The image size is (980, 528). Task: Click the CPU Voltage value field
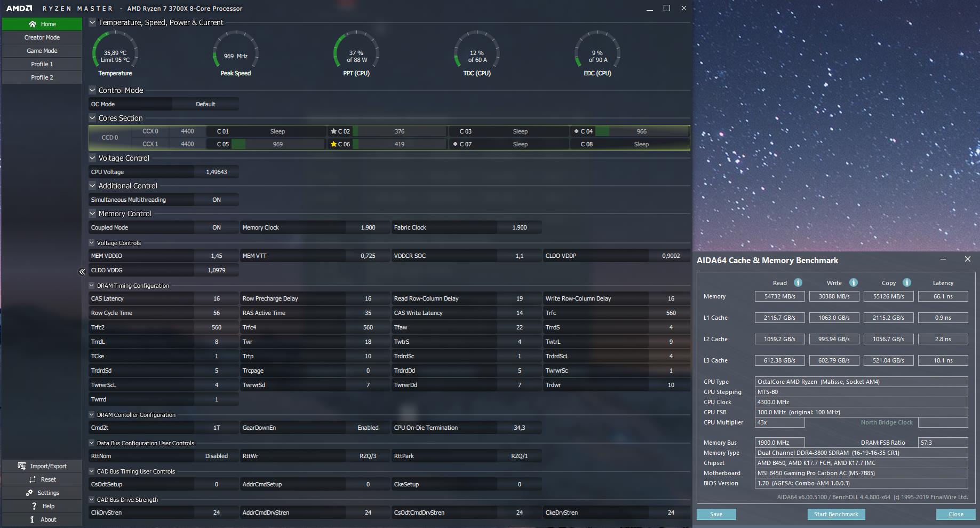coord(217,172)
